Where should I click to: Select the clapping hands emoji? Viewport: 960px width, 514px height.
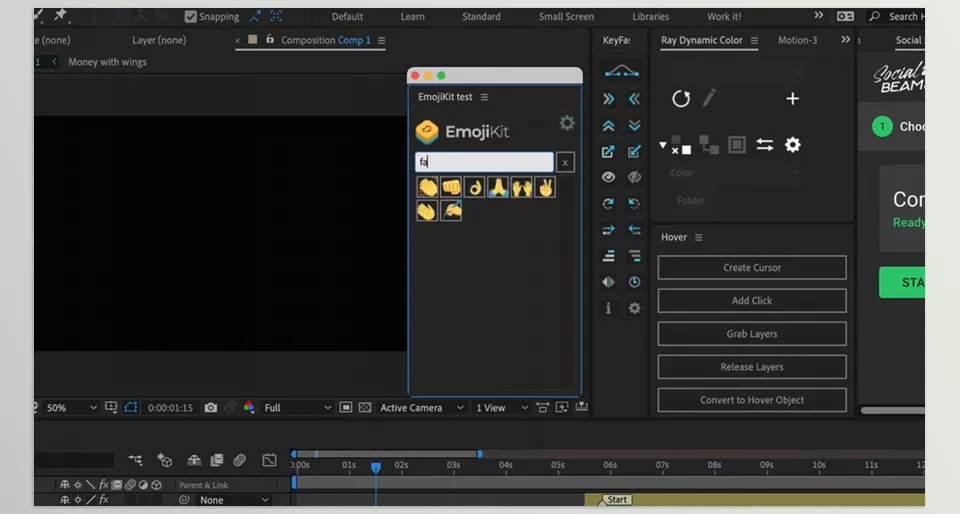point(427,187)
